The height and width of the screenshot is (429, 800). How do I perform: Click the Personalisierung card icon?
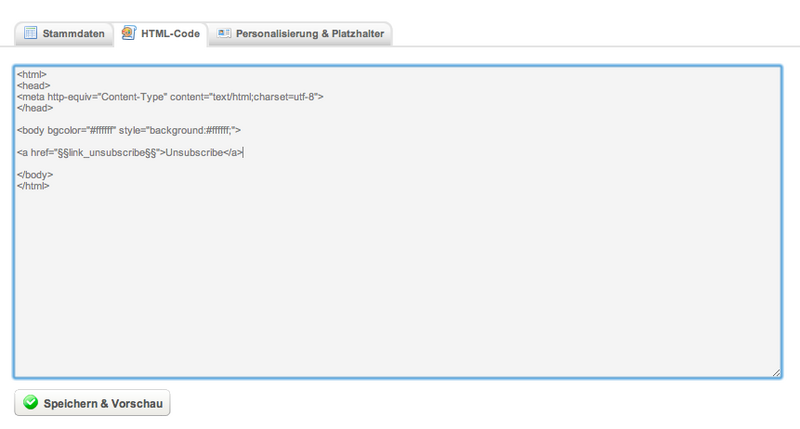tap(223, 33)
